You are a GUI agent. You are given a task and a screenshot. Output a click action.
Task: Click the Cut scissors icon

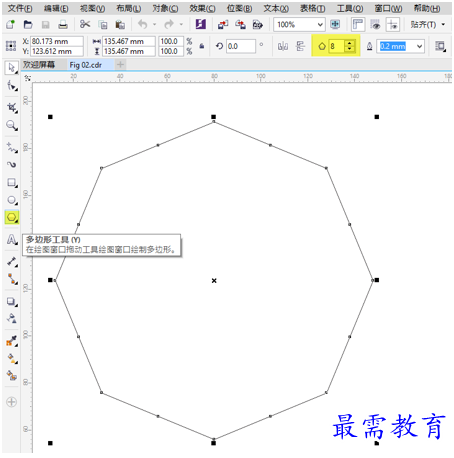click(x=85, y=24)
